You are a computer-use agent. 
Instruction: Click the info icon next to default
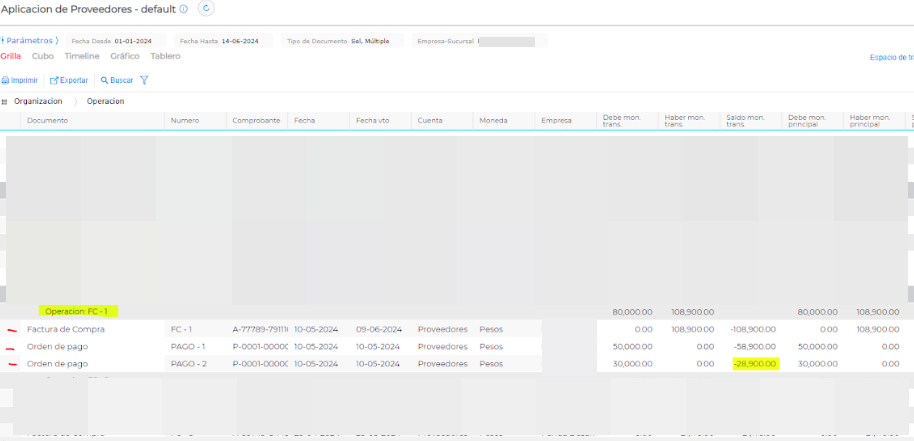click(183, 9)
